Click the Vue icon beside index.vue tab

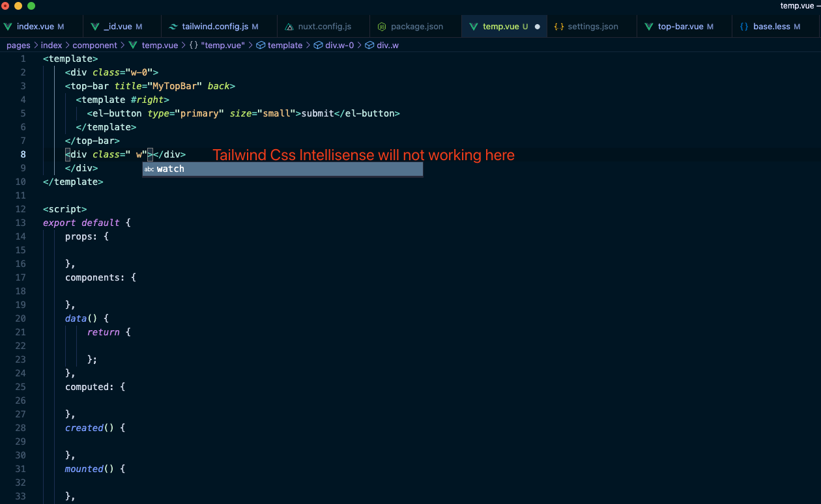(x=8, y=26)
